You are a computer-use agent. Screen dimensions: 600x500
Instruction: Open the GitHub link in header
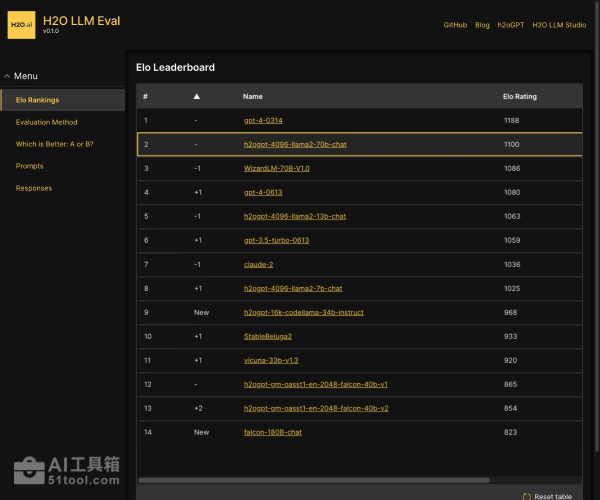tap(455, 25)
